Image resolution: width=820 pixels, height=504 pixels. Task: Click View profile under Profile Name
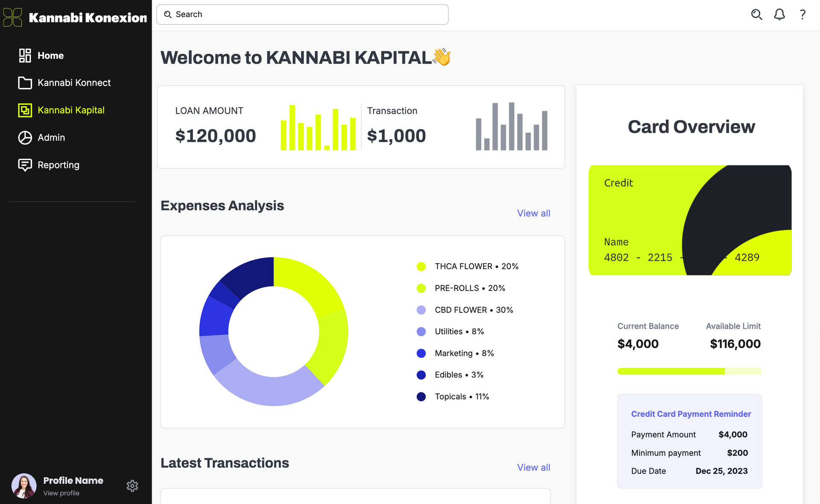61,493
